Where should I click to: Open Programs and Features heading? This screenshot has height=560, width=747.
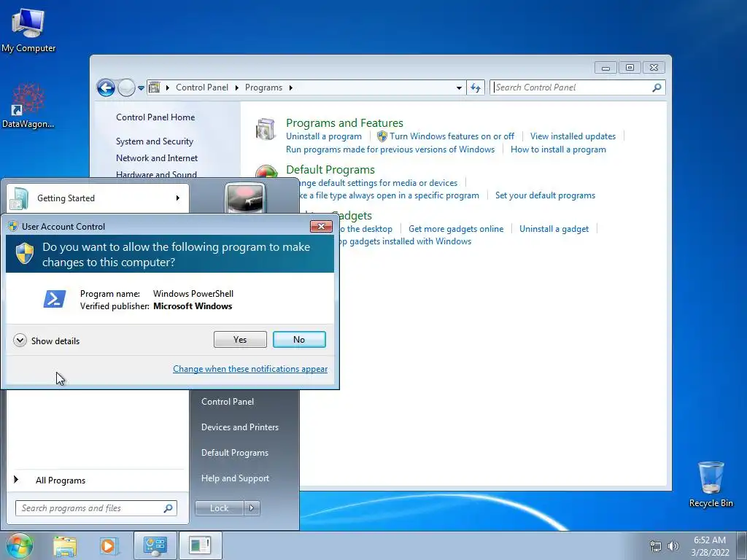(x=344, y=122)
